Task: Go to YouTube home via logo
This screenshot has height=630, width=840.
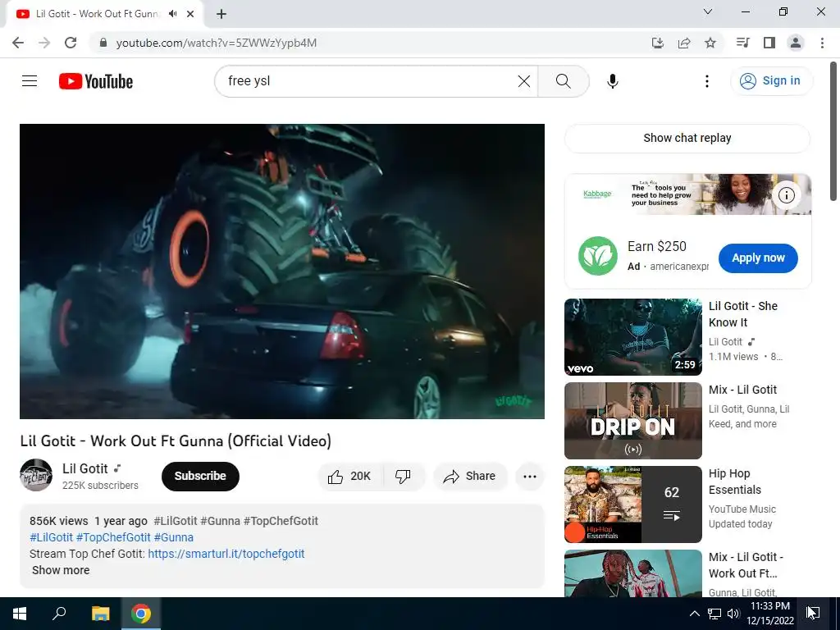Action: 96,81
